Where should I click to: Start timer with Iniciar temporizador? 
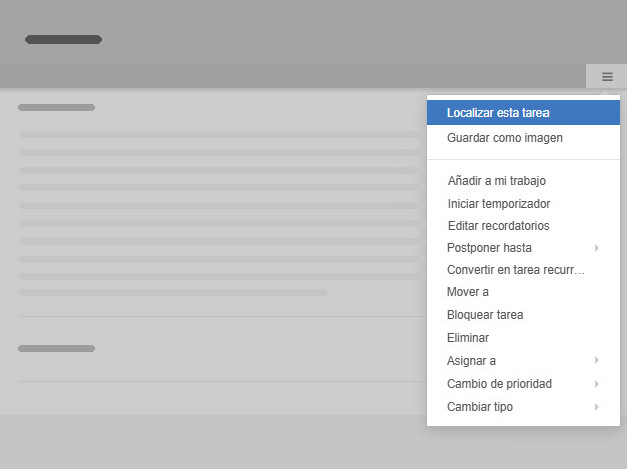pyautogui.click(x=523, y=204)
